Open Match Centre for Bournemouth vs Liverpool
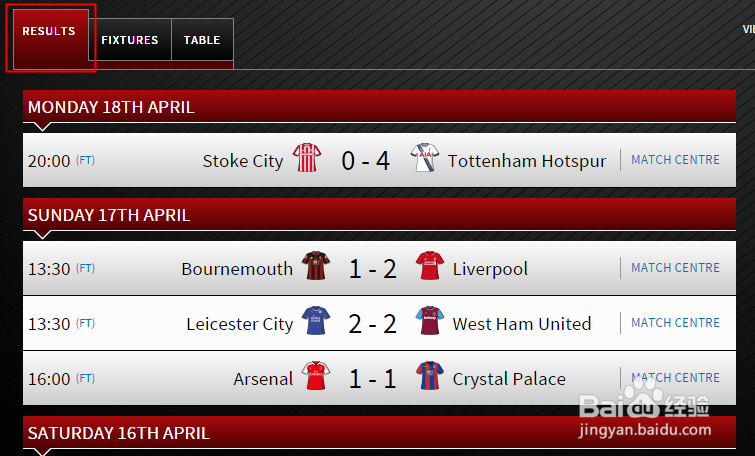755x456 pixels. pos(675,267)
